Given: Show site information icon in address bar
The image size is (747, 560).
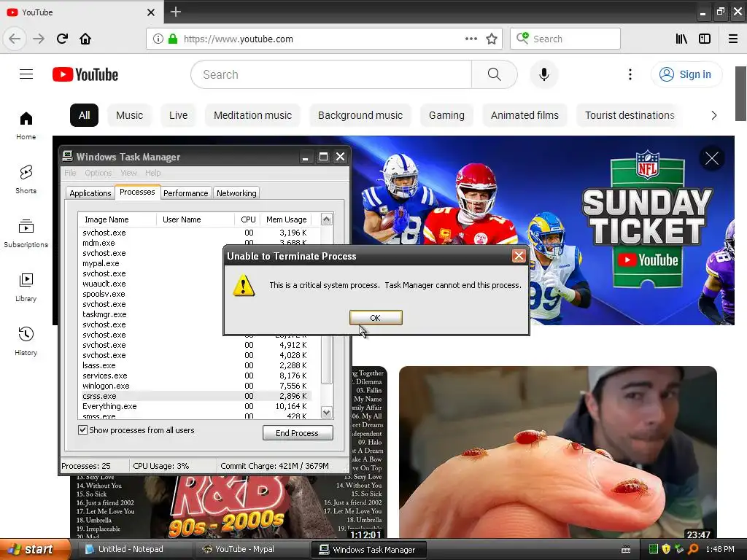Looking at the screenshot, I should 158,39.
